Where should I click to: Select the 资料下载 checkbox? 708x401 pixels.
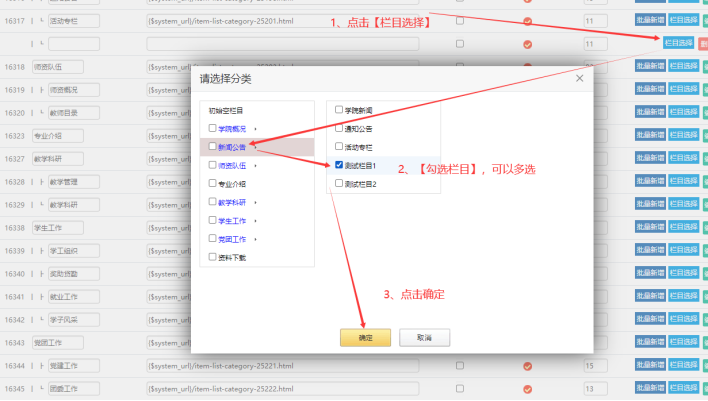(x=212, y=257)
